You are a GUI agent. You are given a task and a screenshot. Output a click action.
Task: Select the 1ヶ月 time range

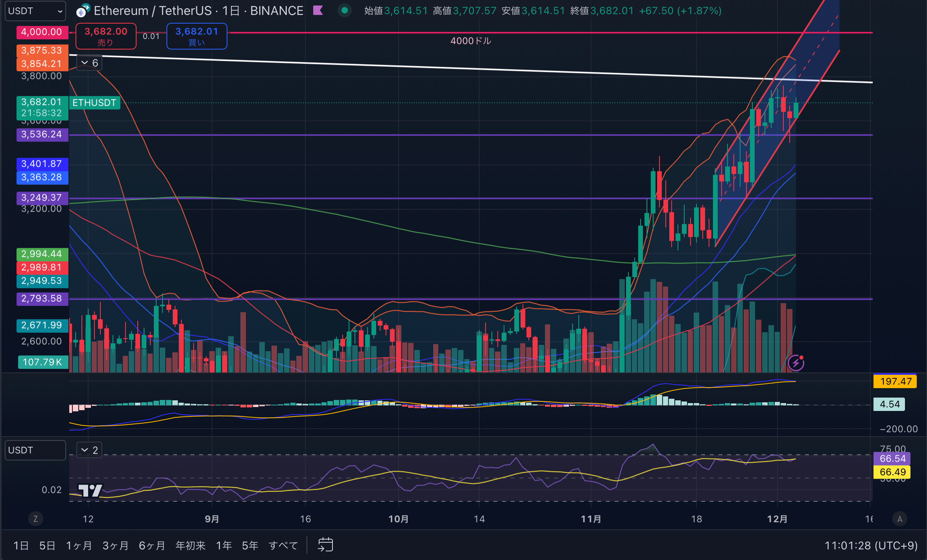click(x=79, y=545)
